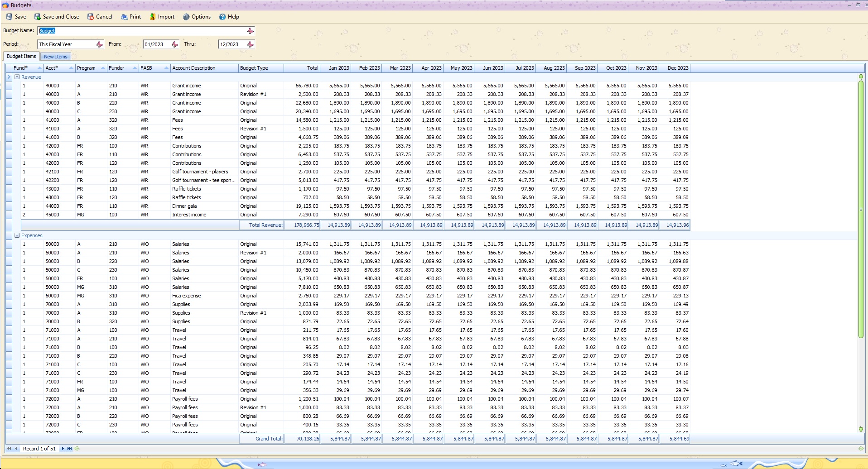Click the Help toolbar icon

[x=230, y=17]
